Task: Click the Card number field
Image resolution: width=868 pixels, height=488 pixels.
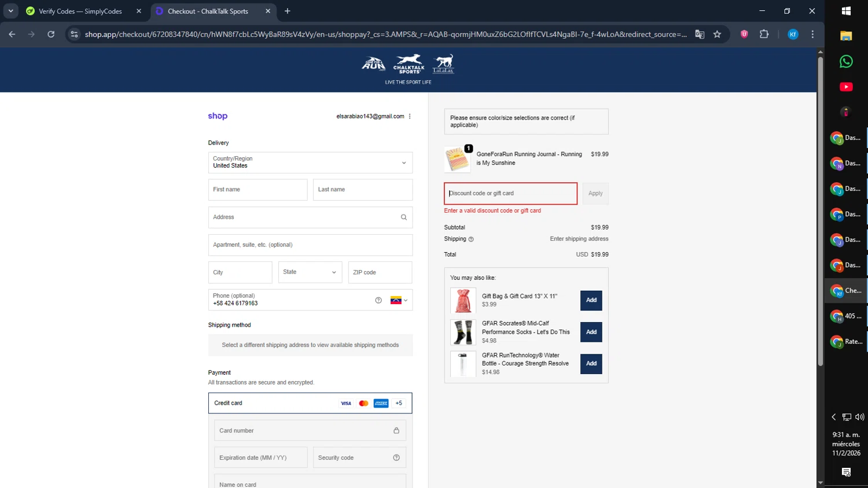Action: pos(310,431)
